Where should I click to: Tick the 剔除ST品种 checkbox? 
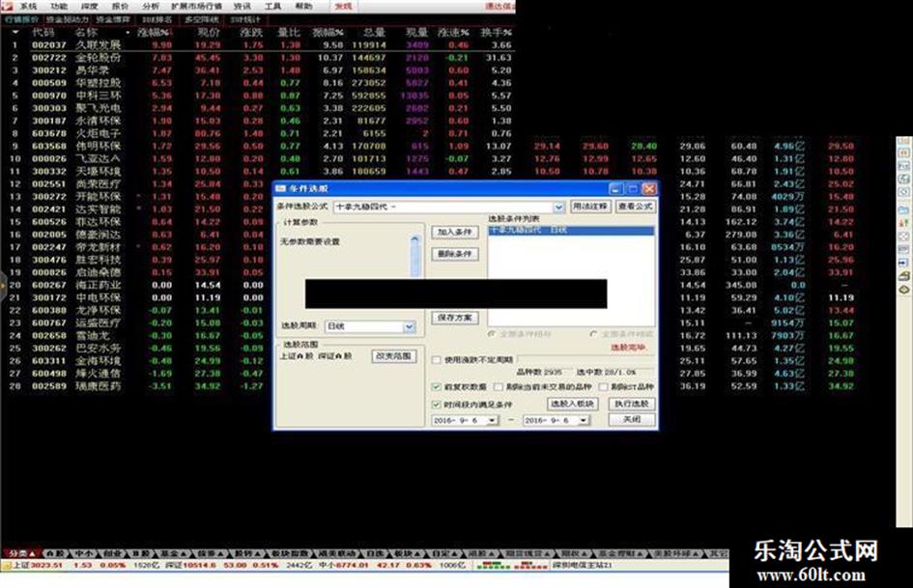(604, 386)
